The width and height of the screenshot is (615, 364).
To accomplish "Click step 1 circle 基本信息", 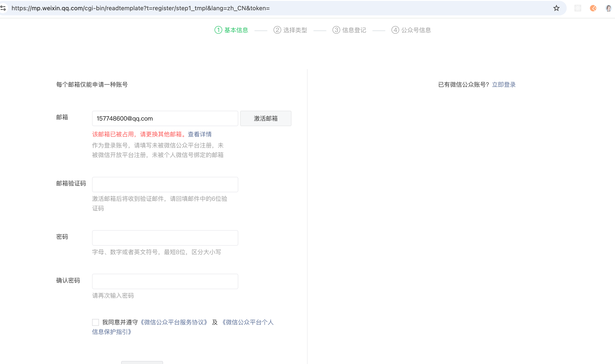I will coord(218,30).
